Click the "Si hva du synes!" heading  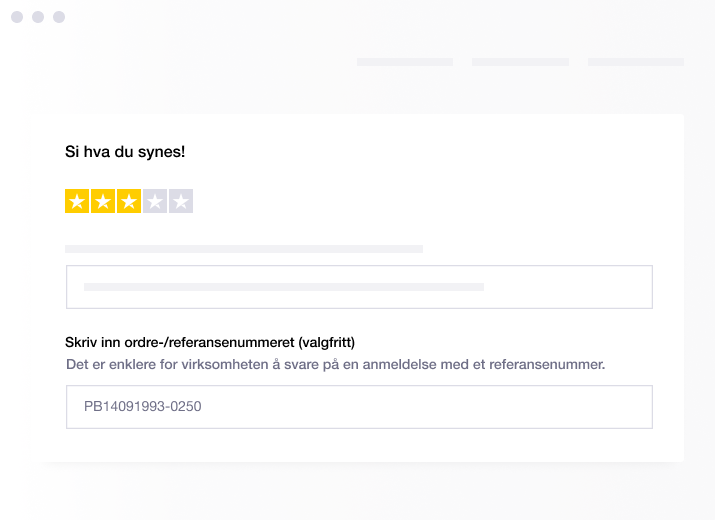pyautogui.click(x=125, y=152)
